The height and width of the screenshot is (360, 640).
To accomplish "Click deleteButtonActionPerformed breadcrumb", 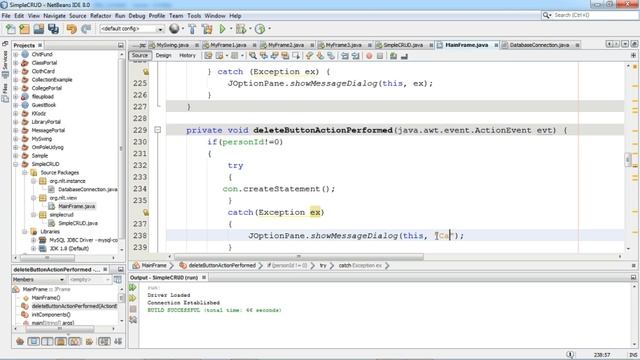I will [x=222, y=266].
